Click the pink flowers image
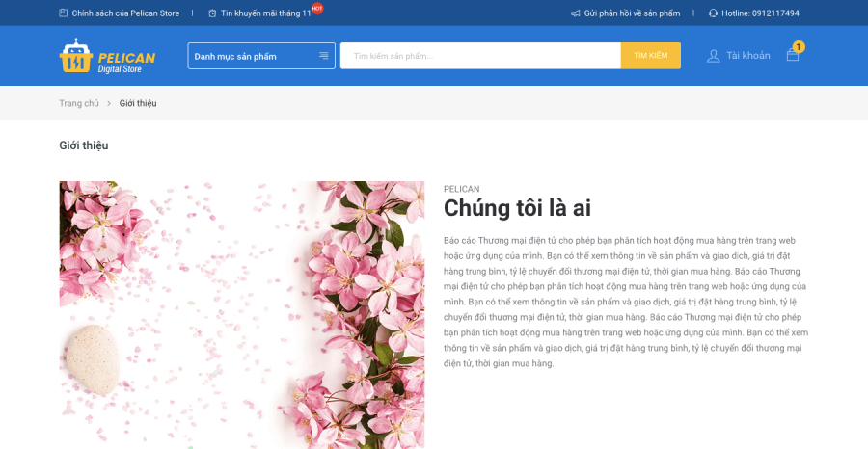The height and width of the screenshot is (449, 868). point(242,315)
